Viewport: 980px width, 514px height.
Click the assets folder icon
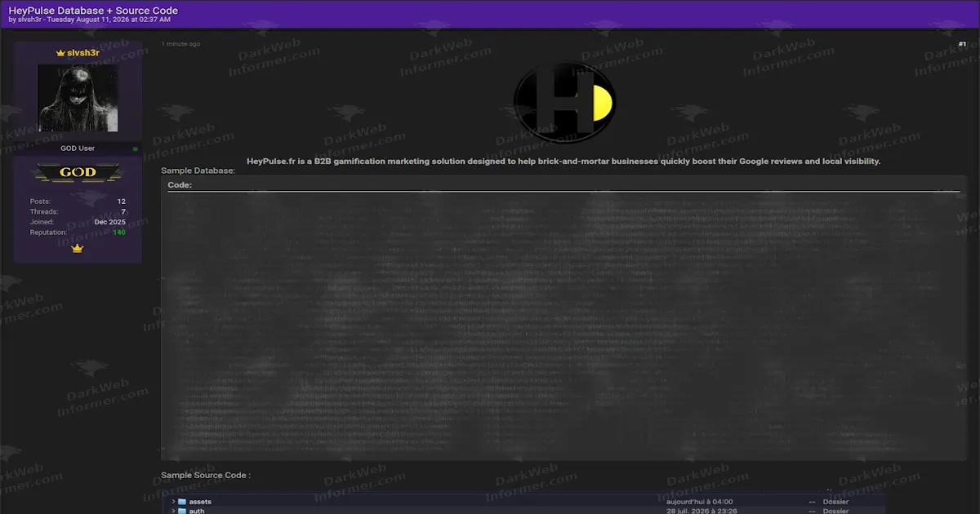point(182,502)
